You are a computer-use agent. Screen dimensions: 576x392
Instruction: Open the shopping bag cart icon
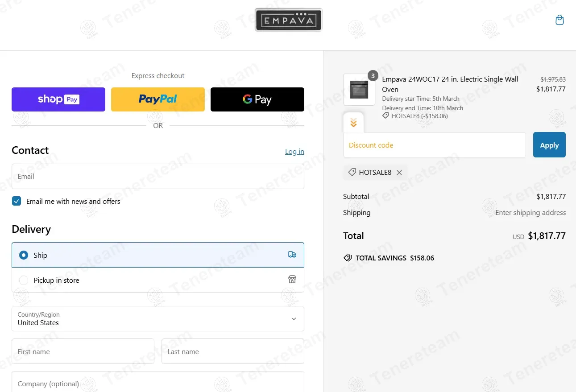(x=559, y=20)
